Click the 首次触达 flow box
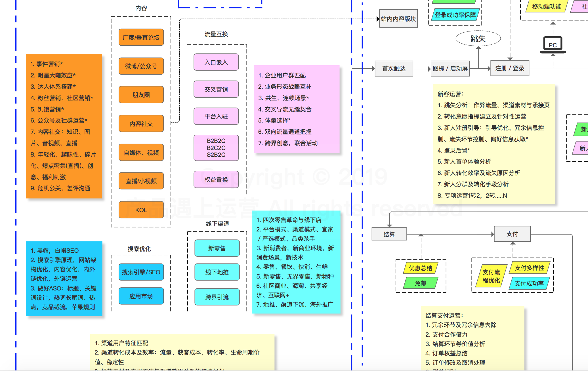Screen dimensions: 588x371 [394, 68]
